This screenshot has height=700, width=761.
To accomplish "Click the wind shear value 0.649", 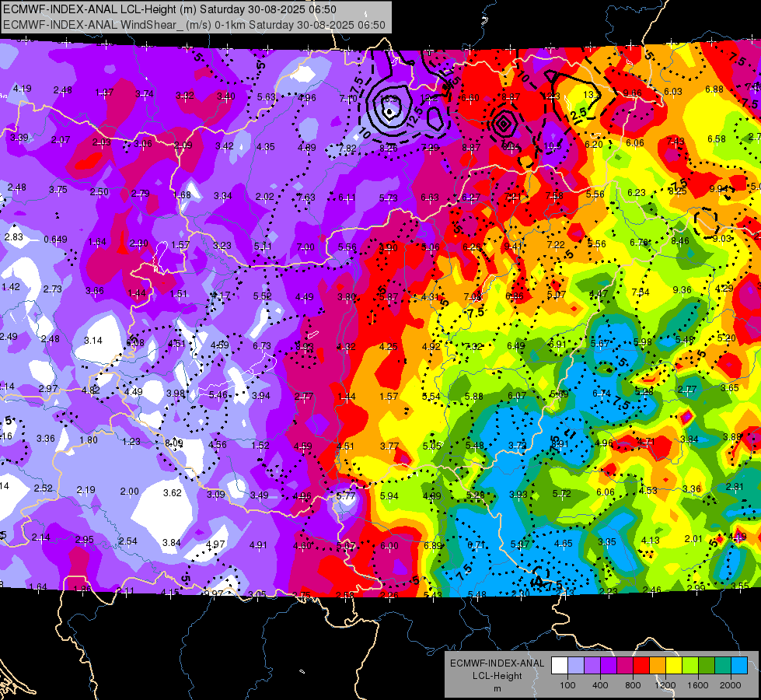I will tap(55, 240).
